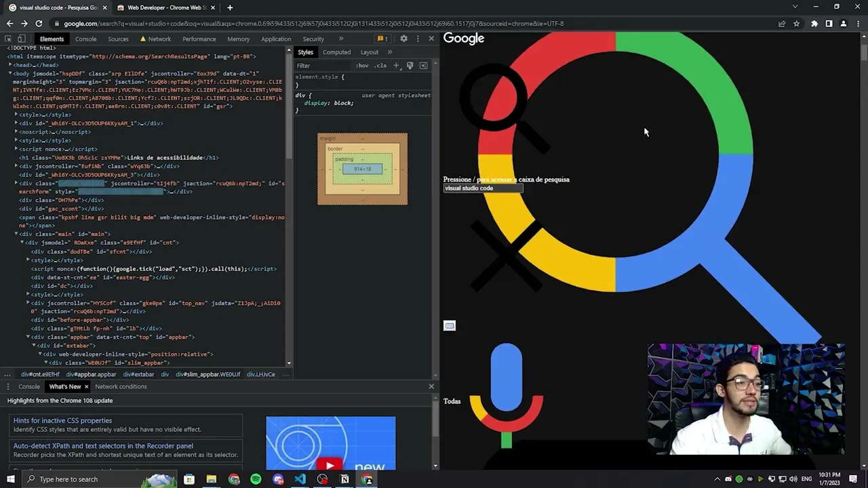Switch to the drawer Console tab

pyautogui.click(x=29, y=386)
